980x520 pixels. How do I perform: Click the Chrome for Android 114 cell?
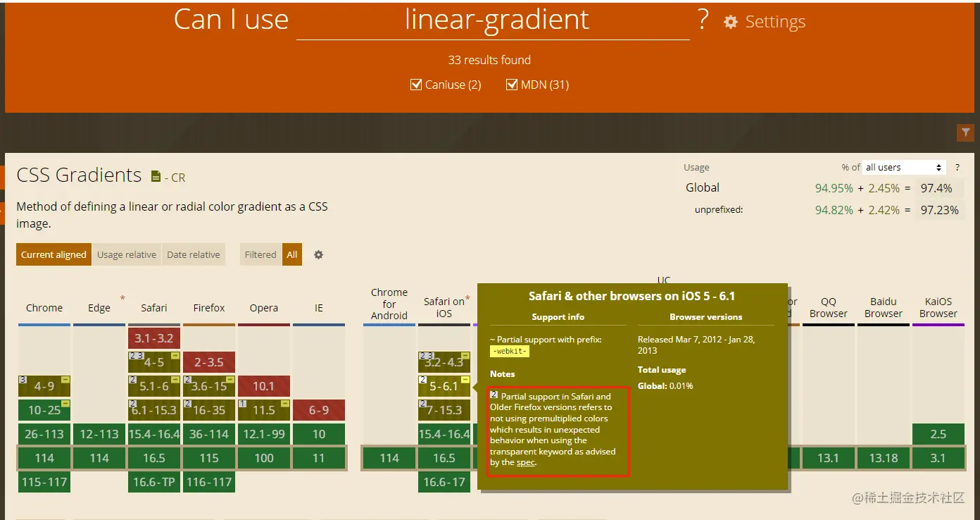click(389, 458)
